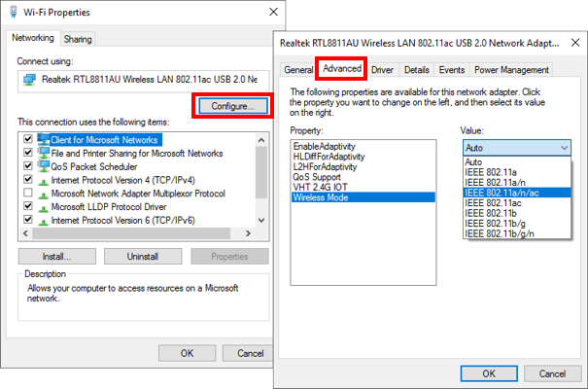Click the Configure... button
The image size is (588, 389).
point(233,106)
